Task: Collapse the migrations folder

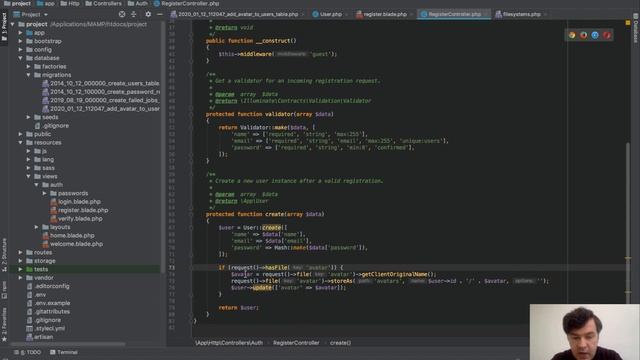Action: pyautogui.click(x=29, y=75)
